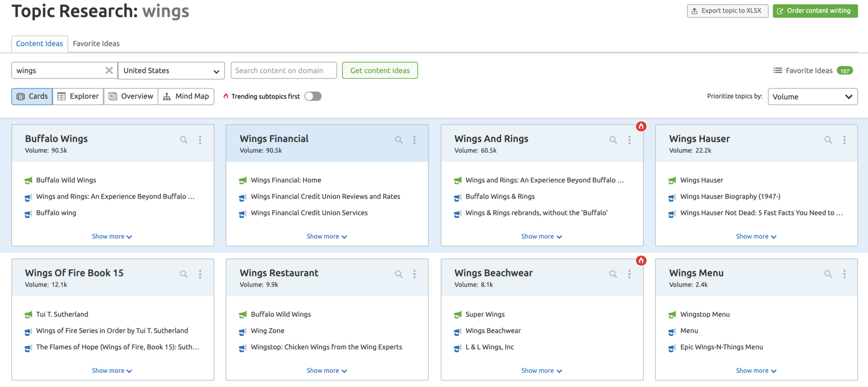Screen dimensions: 868x387
Task: Open three-dot menu on Wings And Rings card
Action: (629, 140)
